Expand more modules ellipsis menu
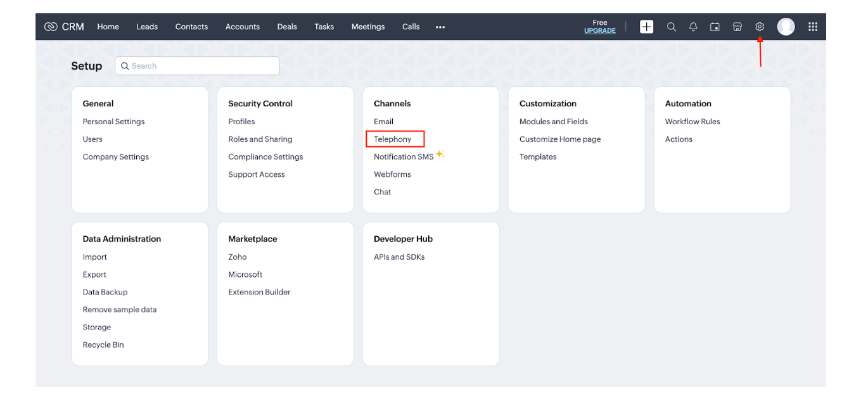 coord(440,27)
